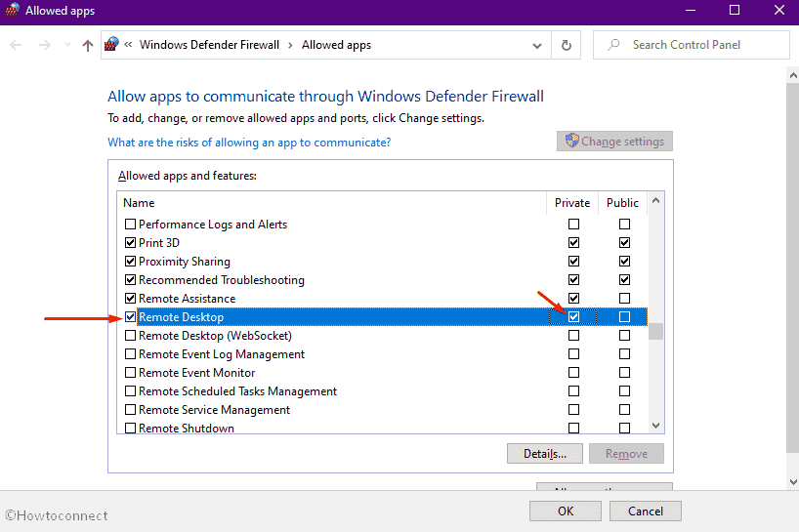The height and width of the screenshot is (532, 799).
Task: Minimize the Allowed apps window
Action: pyautogui.click(x=691, y=10)
